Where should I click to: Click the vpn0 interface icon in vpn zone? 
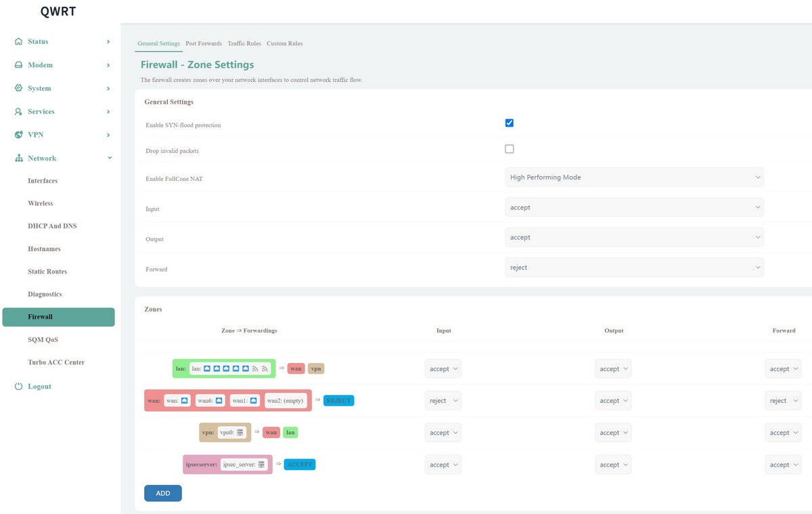tap(240, 432)
